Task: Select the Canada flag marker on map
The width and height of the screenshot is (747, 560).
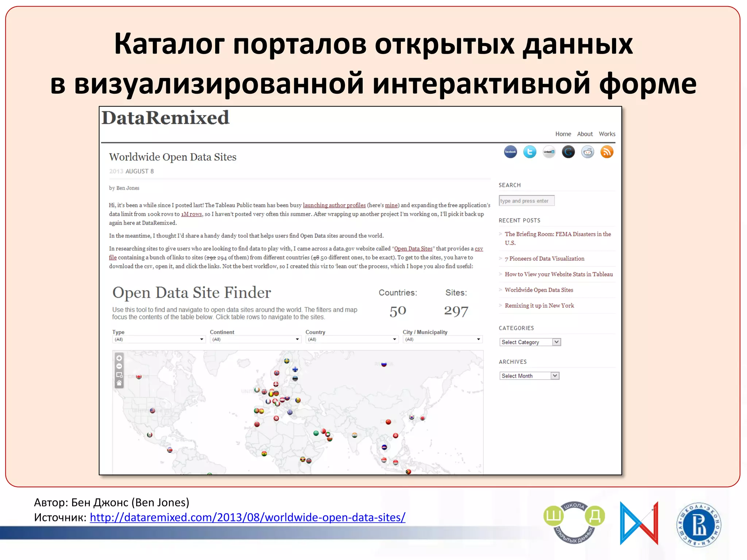Action: coord(139,377)
